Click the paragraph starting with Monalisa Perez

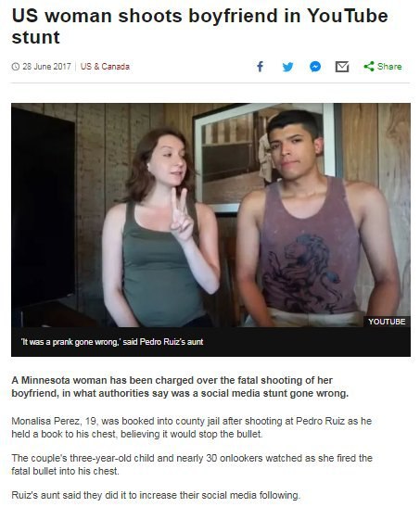tap(191, 427)
